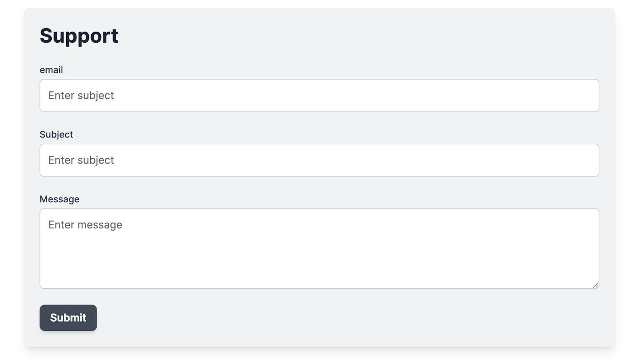Click the right end of the email field

point(585,96)
